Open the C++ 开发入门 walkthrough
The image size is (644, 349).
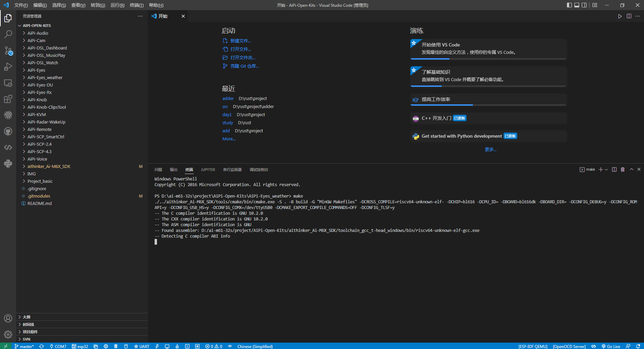click(488, 118)
